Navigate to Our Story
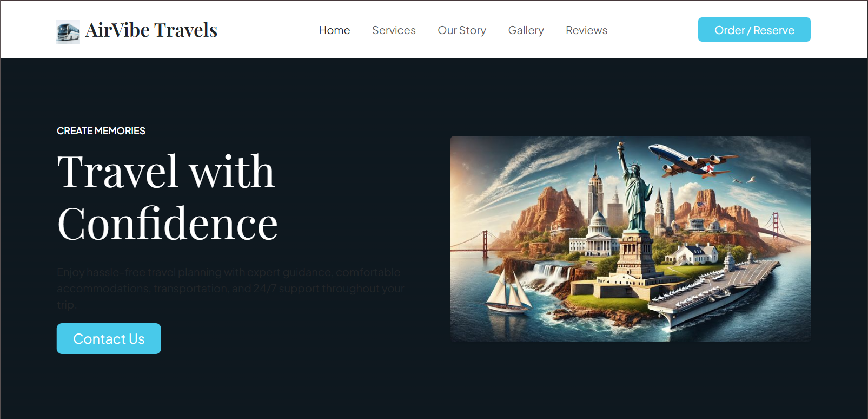The width and height of the screenshot is (868, 419). [x=462, y=30]
